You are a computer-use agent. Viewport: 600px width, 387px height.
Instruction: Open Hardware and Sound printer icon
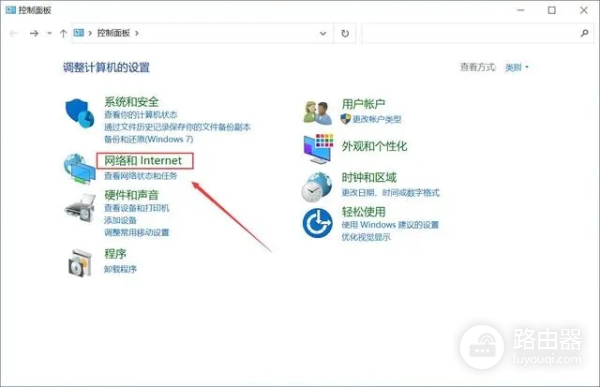pyautogui.click(x=80, y=207)
